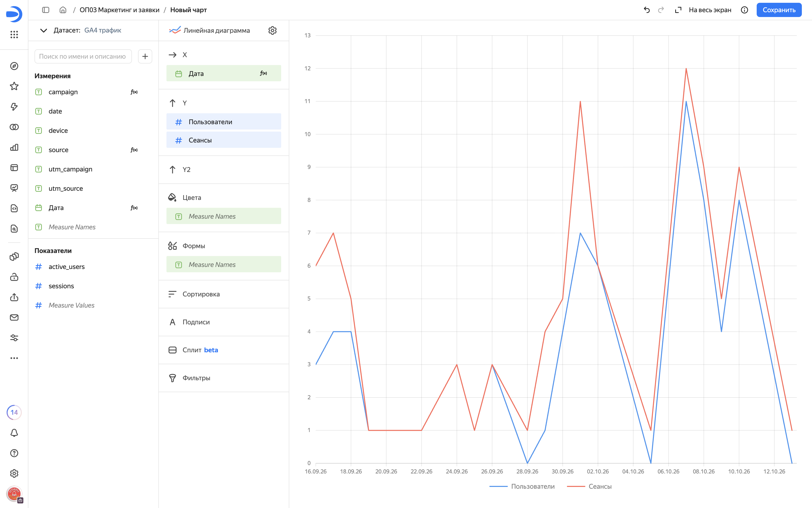This screenshot has width=812, height=508.
Task: Click the user avatar at bottom left
Action: 14,494
